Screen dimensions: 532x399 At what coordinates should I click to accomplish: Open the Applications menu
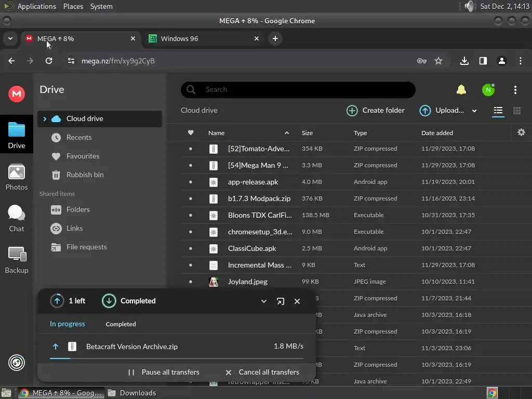click(37, 6)
